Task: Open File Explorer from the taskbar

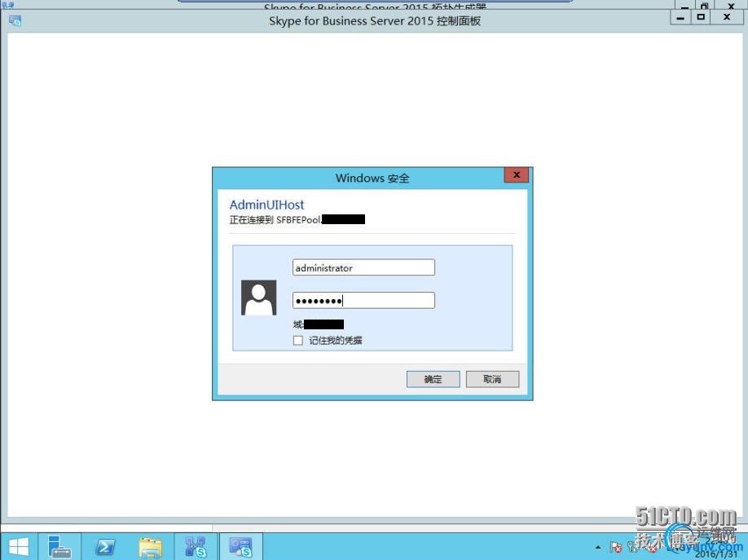Action: point(151,547)
